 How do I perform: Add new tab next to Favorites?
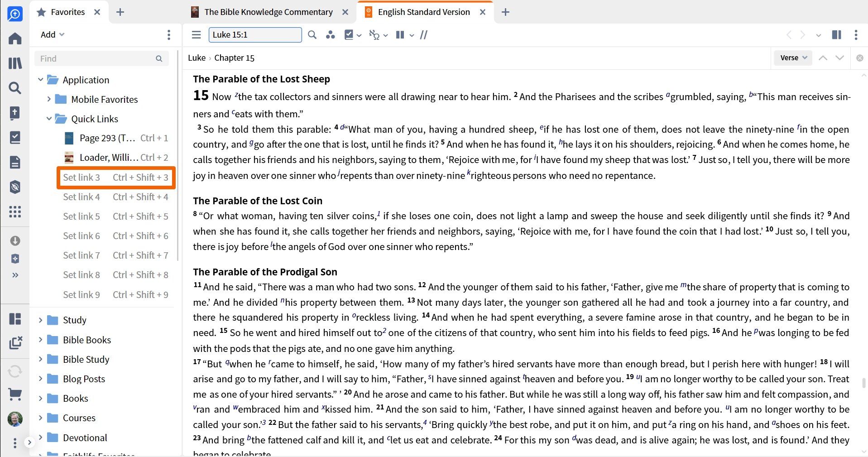click(120, 12)
